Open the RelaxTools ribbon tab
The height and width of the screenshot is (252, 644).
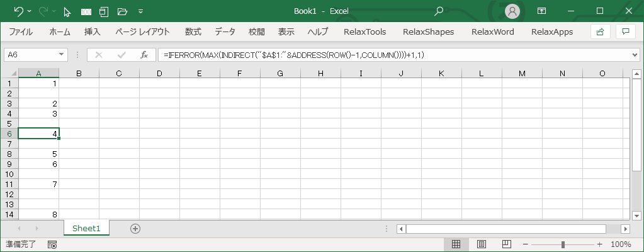coord(365,31)
